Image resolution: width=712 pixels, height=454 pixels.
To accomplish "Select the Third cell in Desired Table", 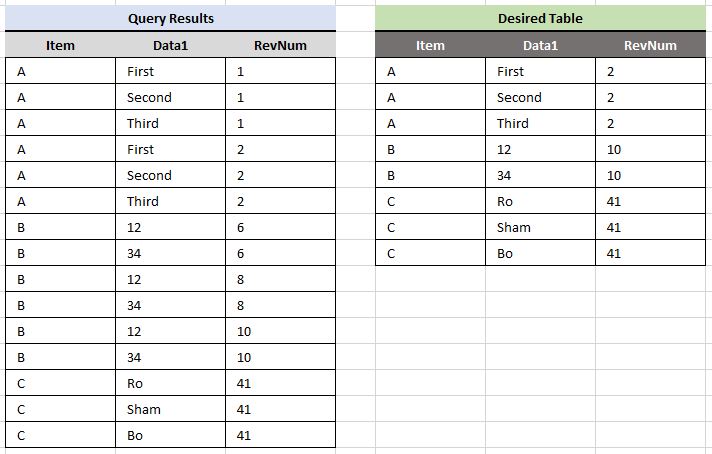I will pyautogui.click(x=540, y=123).
